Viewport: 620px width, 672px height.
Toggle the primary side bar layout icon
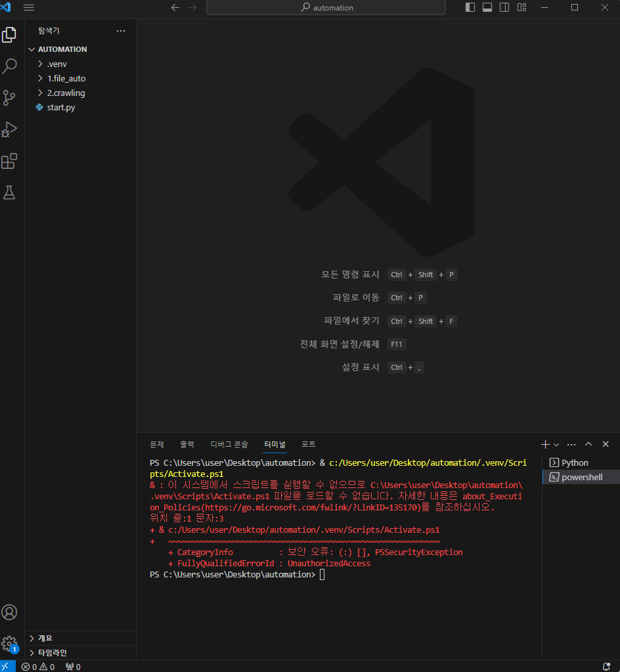[470, 7]
